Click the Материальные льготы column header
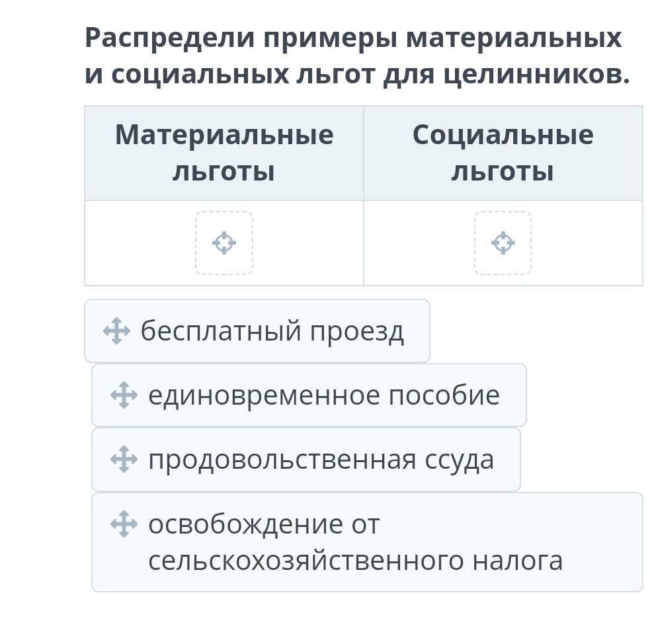 (x=224, y=153)
